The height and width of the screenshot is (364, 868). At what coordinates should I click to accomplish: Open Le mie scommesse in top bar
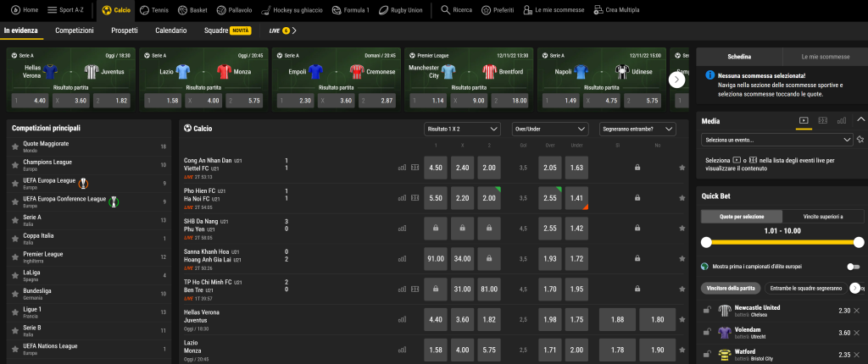click(554, 10)
